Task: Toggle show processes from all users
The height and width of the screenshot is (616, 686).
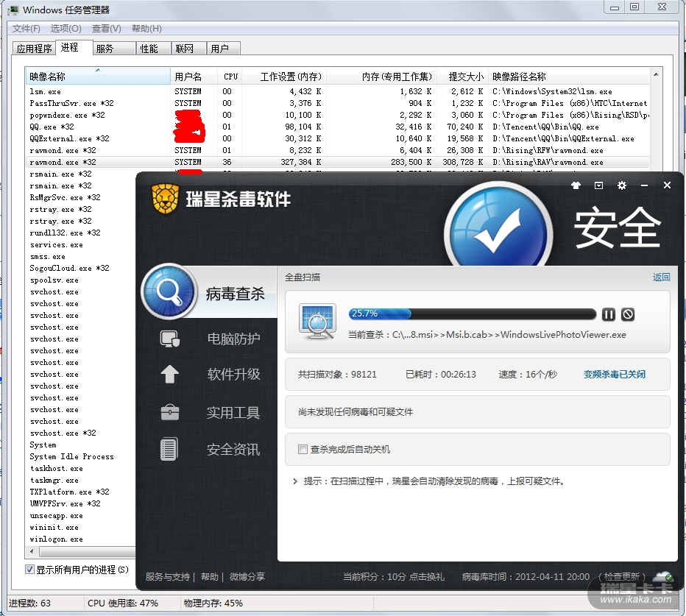Action: tap(29, 570)
